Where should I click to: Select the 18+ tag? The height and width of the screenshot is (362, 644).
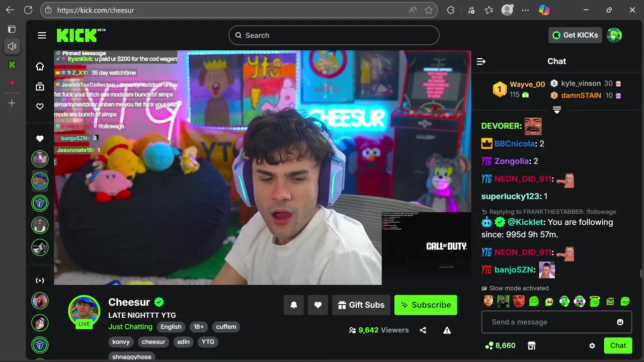pyautogui.click(x=199, y=327)
